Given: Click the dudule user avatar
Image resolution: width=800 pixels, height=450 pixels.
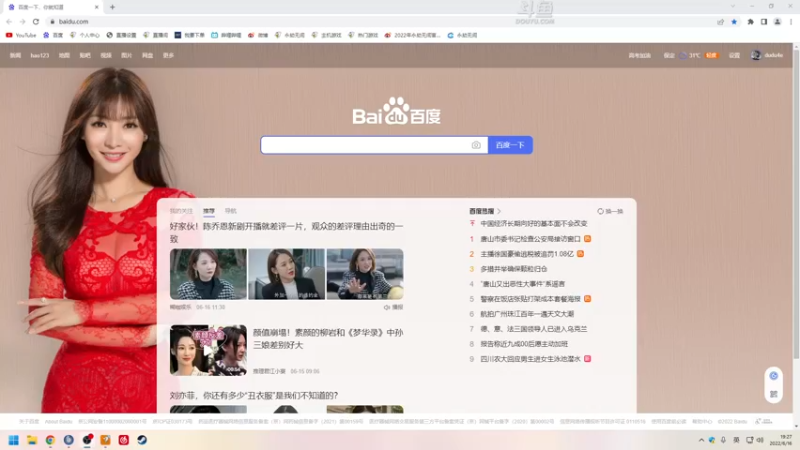Looking at the screenshot, I should (756, 55).
